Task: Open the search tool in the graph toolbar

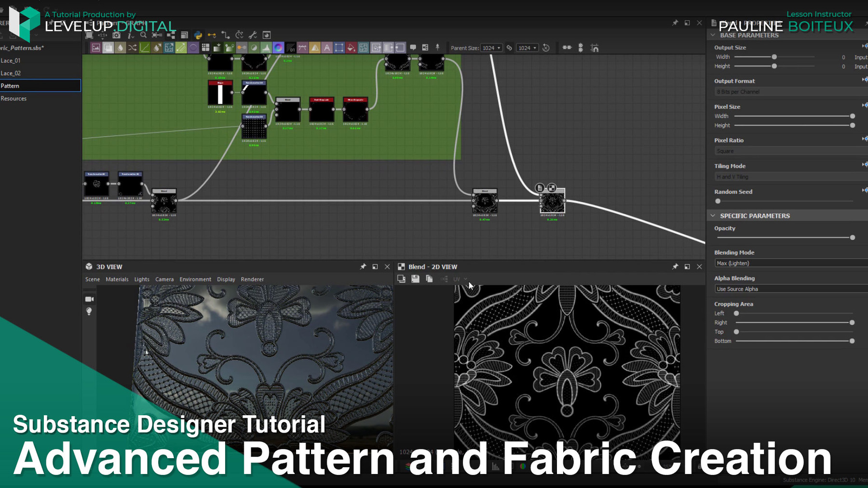Action: pyautogui.click(x=143, y=35)
